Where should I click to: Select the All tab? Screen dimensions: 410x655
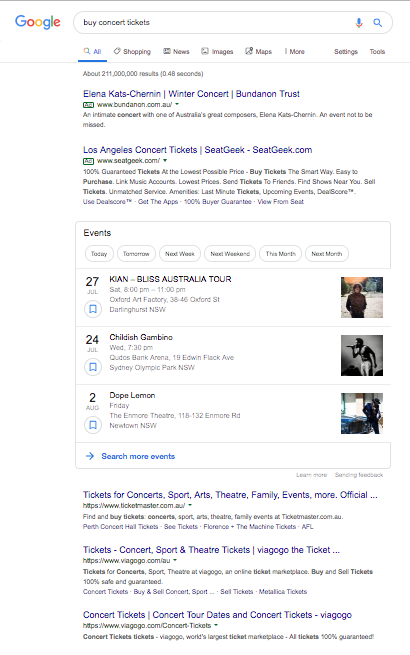click(x=92, y=51)
